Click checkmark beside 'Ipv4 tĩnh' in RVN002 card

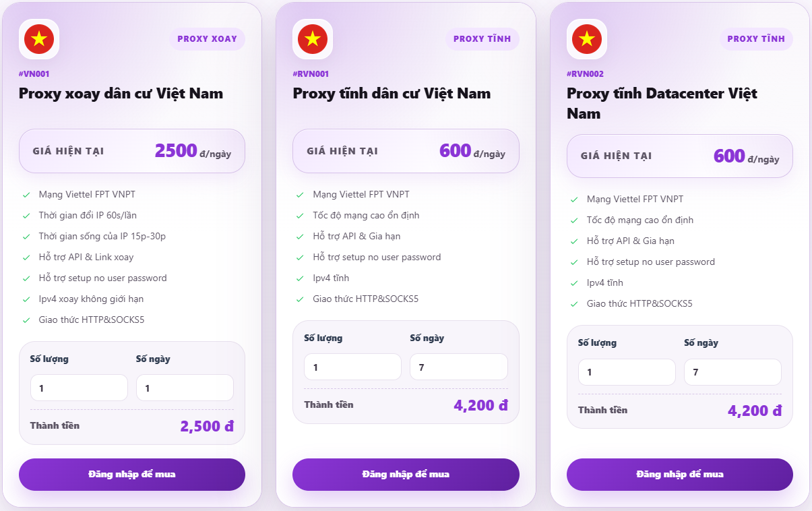575,283
